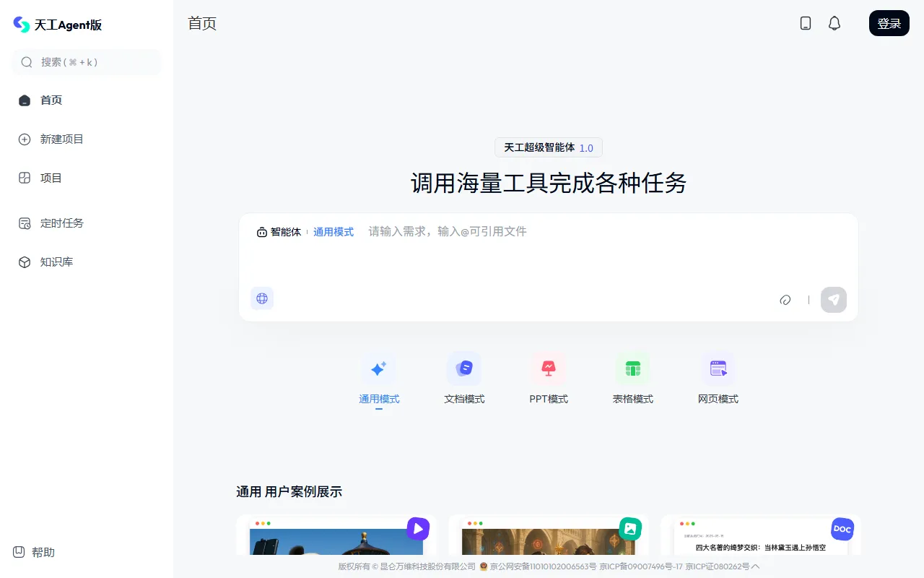Go to 首页 in sidebar
This screenshot has width=924, height=578.
click(51, 100)
